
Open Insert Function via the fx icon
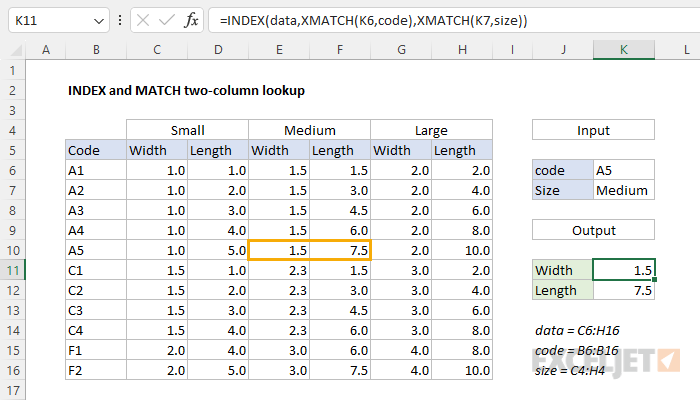pyautogui.click(x=191, y=20)
